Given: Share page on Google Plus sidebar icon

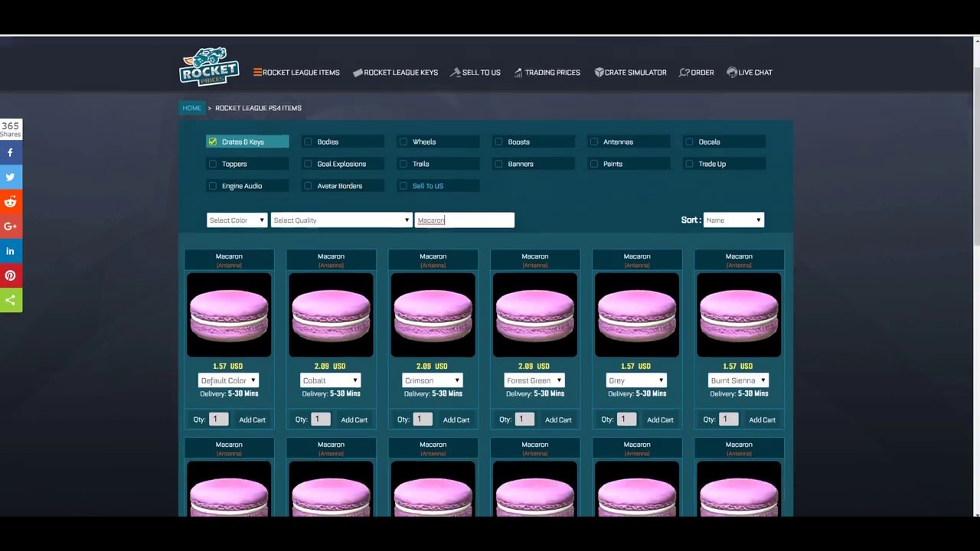Looking at the screenshot, I should [11, 227].
